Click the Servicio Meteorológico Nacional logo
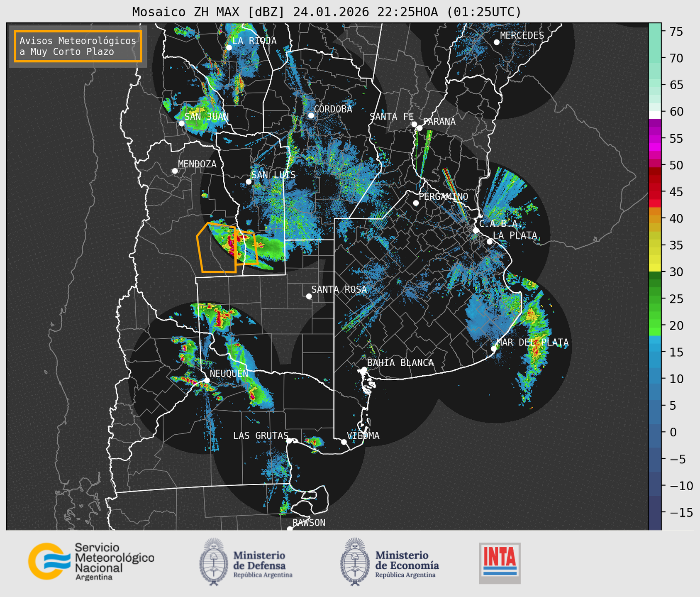This screenshot has width=700, height=597. tap(91, 561)
